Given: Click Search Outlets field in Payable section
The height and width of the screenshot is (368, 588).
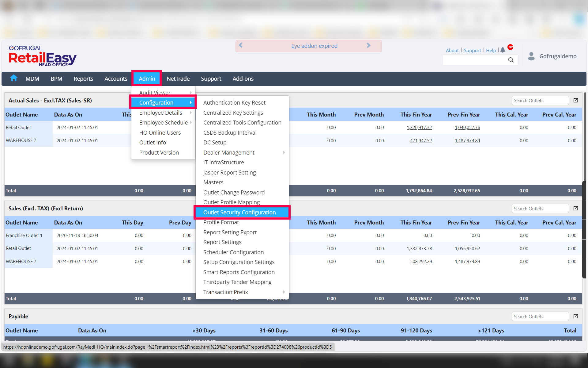Looking at the screenshot, I should (x=540, y=316).
